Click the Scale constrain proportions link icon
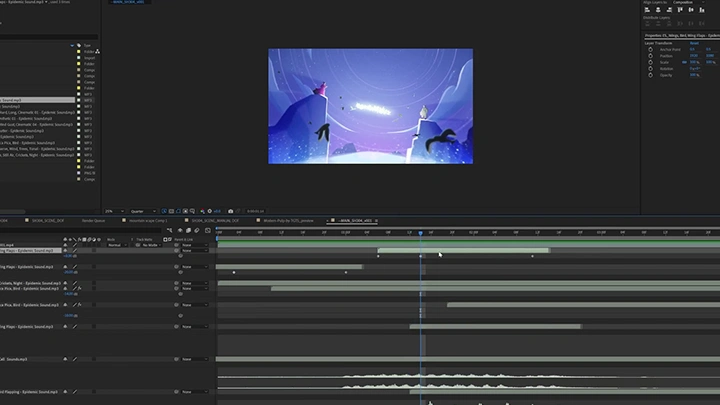720x405 pixels. pyautogui.click(x=684, y=62)
